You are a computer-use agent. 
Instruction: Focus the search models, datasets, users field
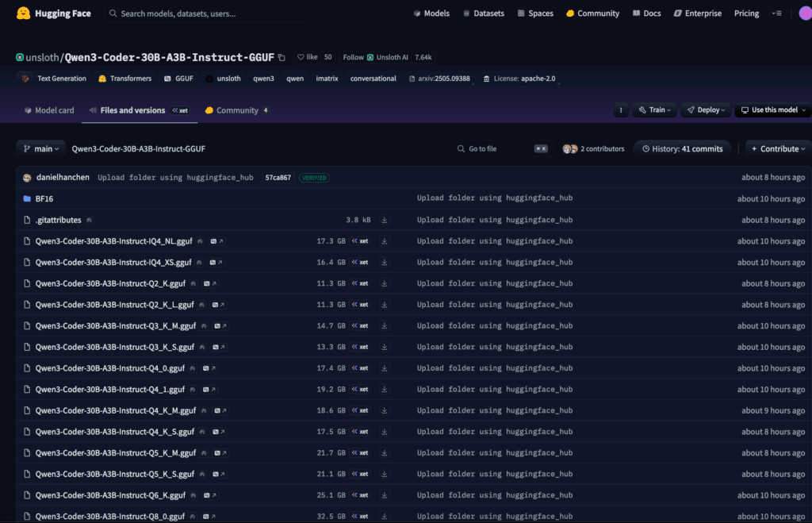(205, 13)
